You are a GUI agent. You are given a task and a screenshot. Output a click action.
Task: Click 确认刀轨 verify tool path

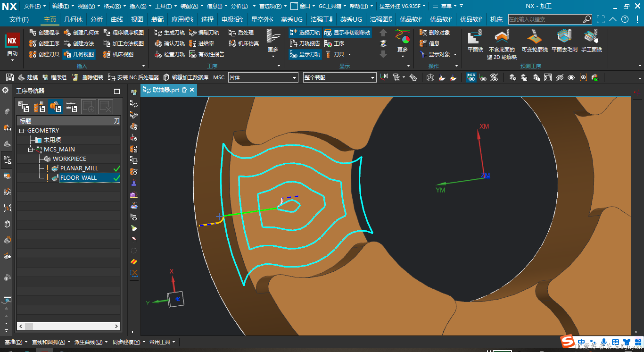point(170,43)
